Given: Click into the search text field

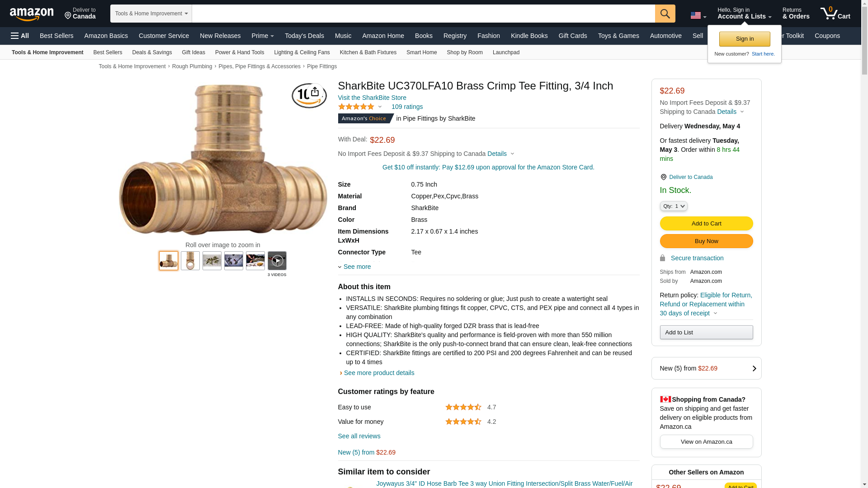Looking at the screenshot, I should (x=423, y=14).
